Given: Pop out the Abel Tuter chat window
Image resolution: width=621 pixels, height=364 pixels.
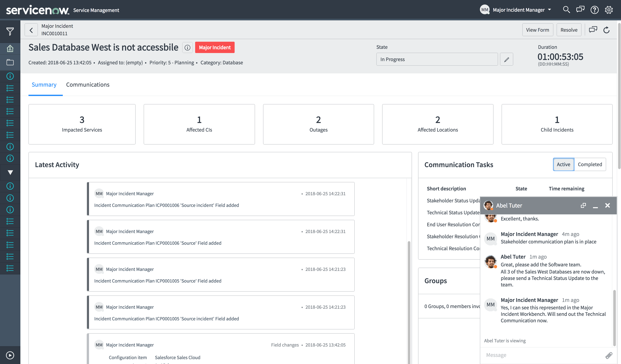Looking at the screenshot, I should click(583, 205).
